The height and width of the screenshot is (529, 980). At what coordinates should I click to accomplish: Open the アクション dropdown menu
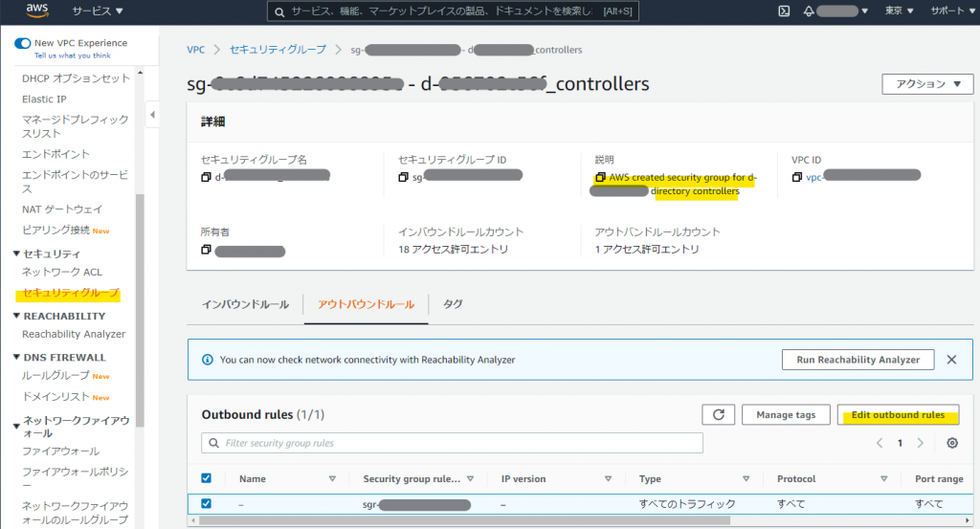[x=926, y=84]
